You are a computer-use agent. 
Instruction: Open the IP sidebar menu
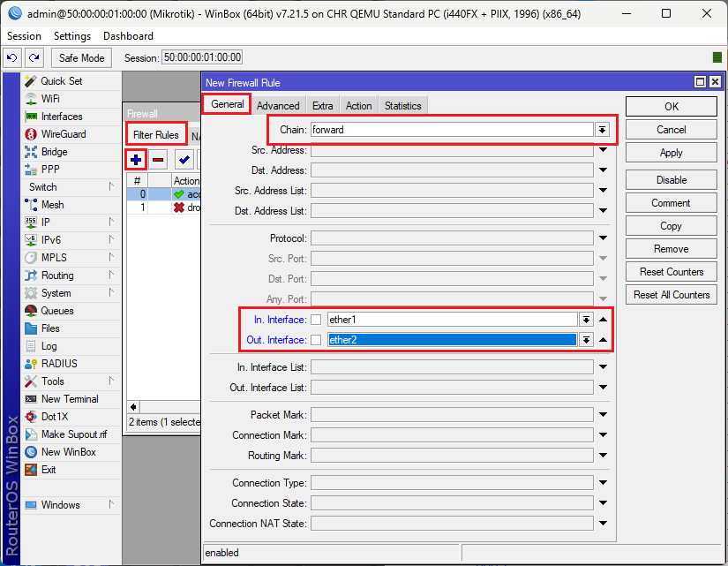tap(71, 223)
